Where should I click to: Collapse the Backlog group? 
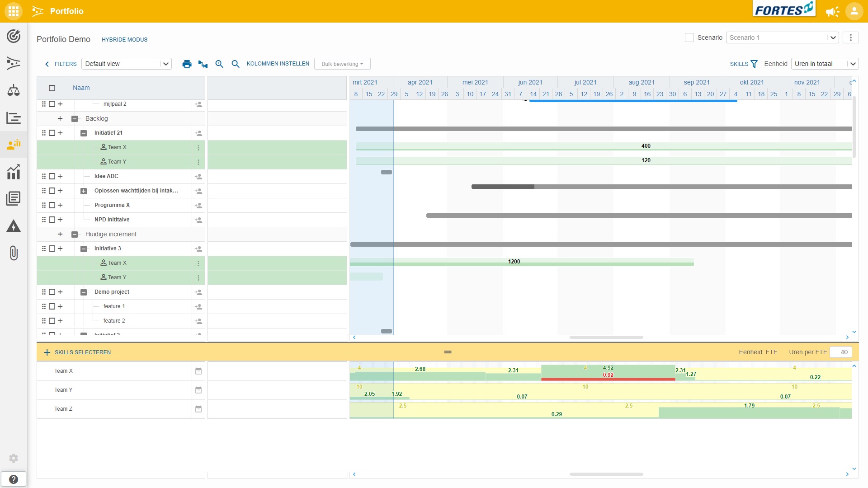click(75, 118)
